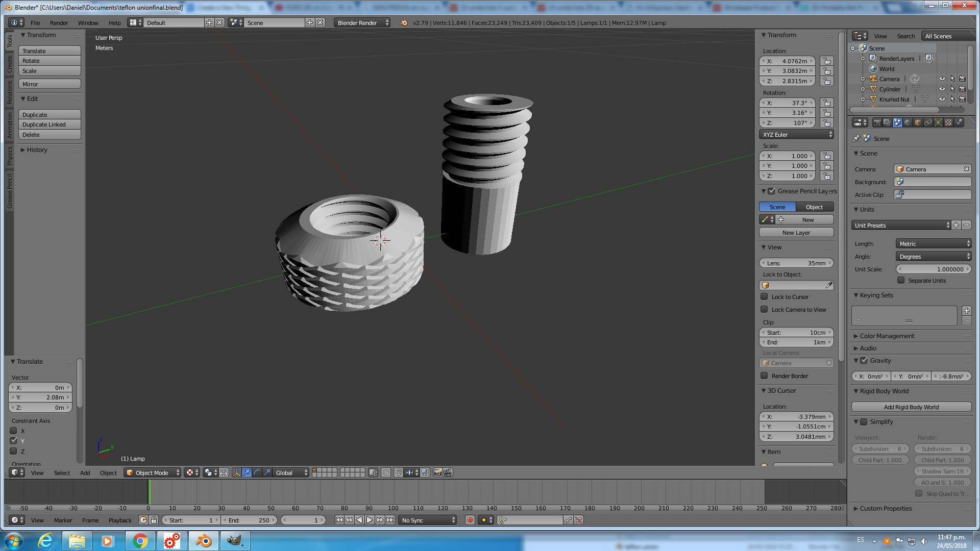Image resolution: width=980 pixels, height=551 pixels.
Task: Play the animation forward
Action: click(x=370, y=520)
